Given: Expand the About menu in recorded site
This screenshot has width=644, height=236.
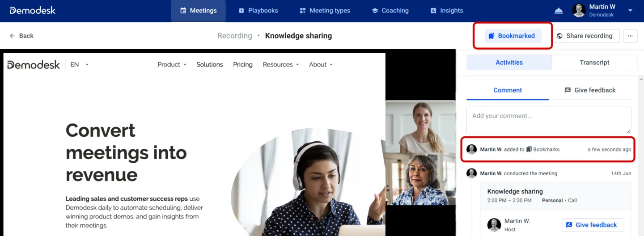Looking at the screenshot, I should (321, 64).
